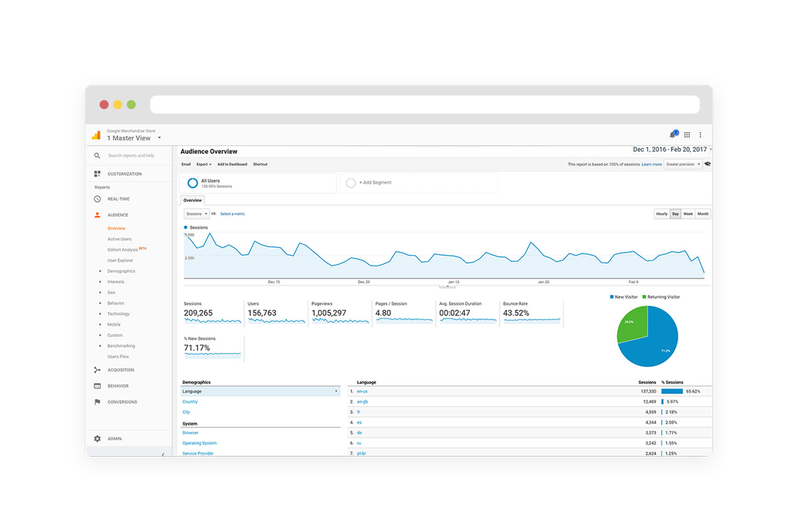Open Active Users report
Viewport: 798px width, 532px height.
click(x=120, y=239)
